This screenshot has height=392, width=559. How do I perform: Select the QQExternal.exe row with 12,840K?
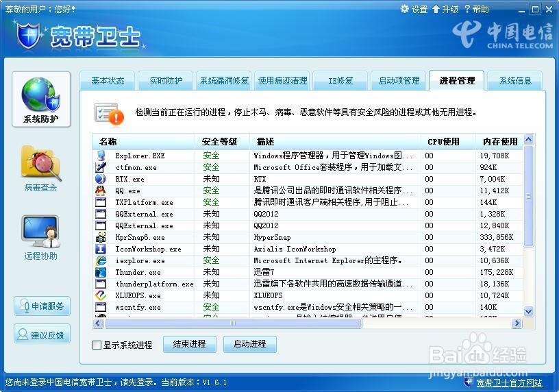[x=308, y=225]
